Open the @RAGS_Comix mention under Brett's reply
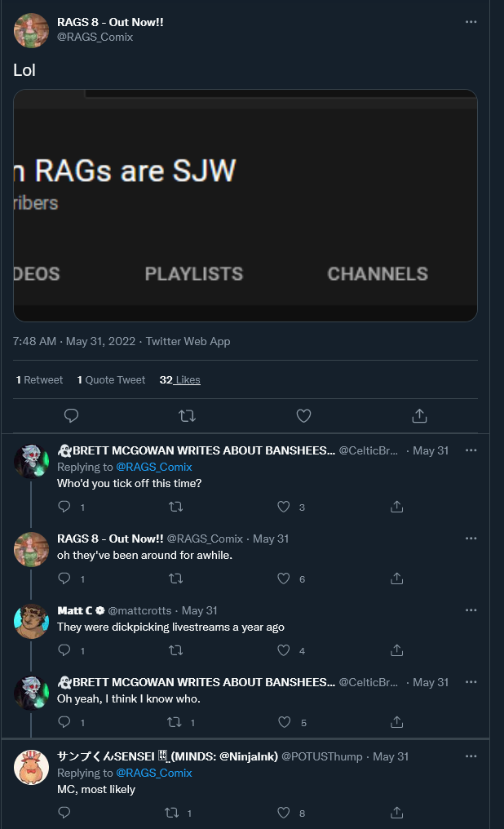Screen dimensions: 504x829 (154, 467)
